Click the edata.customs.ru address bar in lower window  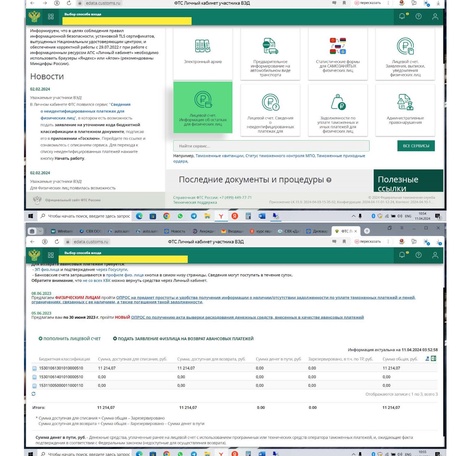91,242
